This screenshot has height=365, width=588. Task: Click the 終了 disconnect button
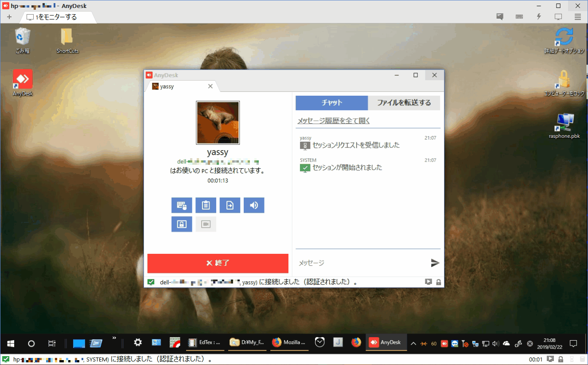tap(218, 263)
